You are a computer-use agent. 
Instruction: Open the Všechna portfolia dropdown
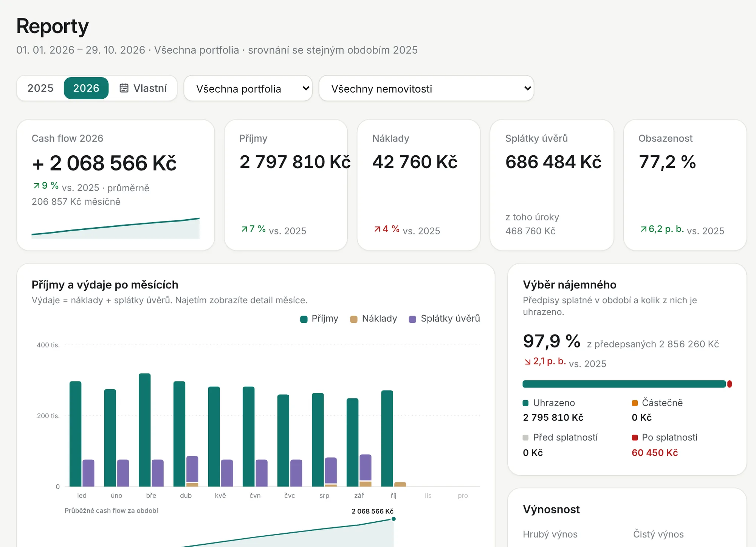[x=248, y=88]
